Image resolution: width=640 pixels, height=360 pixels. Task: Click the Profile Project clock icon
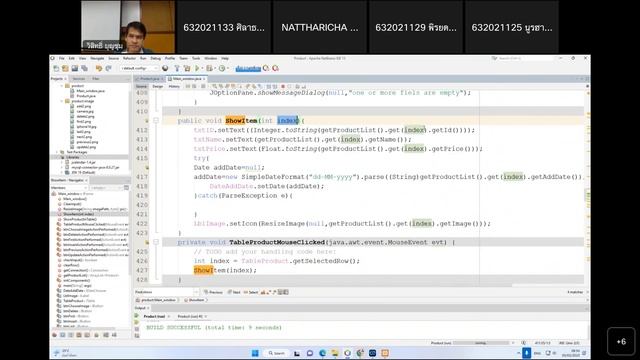click(222, 68)
